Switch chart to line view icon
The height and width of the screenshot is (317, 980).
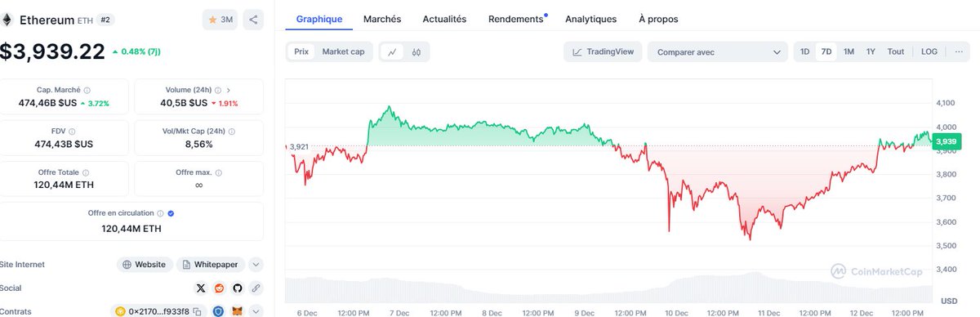click(x=393, y=51)
